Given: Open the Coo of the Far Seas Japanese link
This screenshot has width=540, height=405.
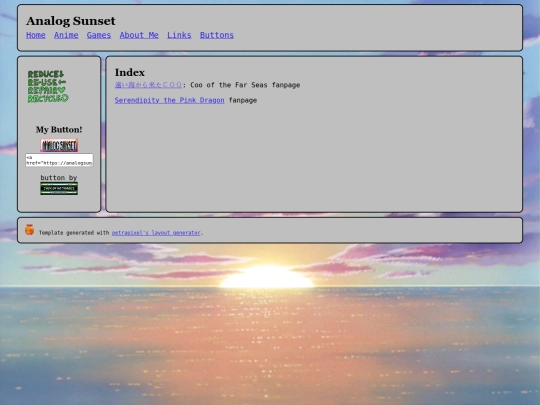Looking at the screenshot, I should [x=148, y=85].
